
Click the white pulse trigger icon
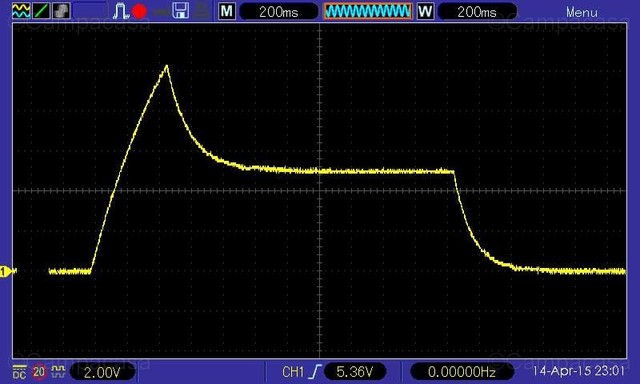click(120, 11)
